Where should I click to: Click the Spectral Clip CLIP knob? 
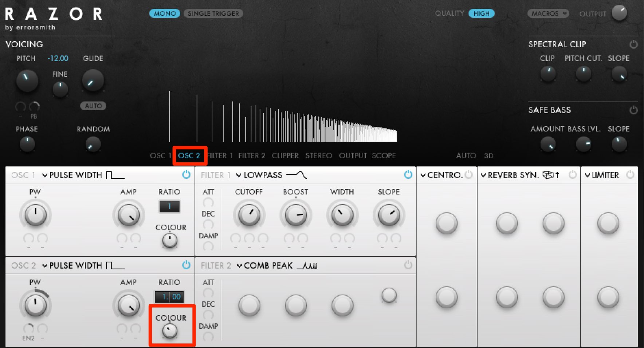pos(547,74)
